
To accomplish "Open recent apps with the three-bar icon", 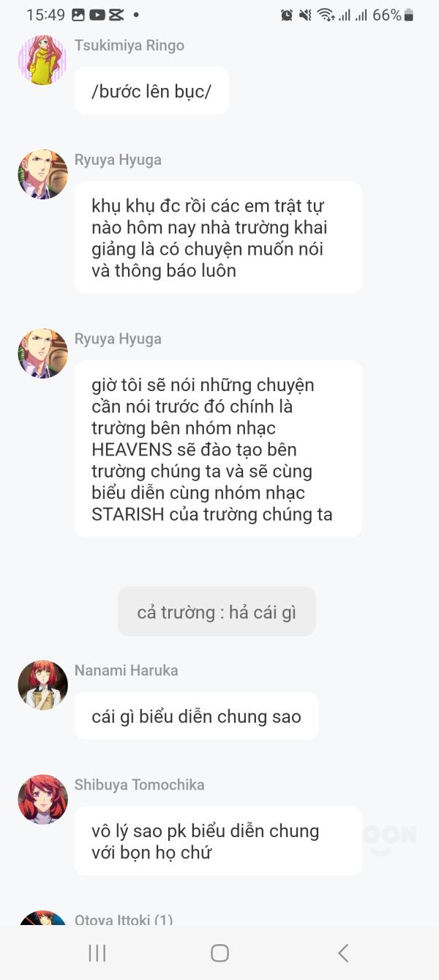I will 97,952.
